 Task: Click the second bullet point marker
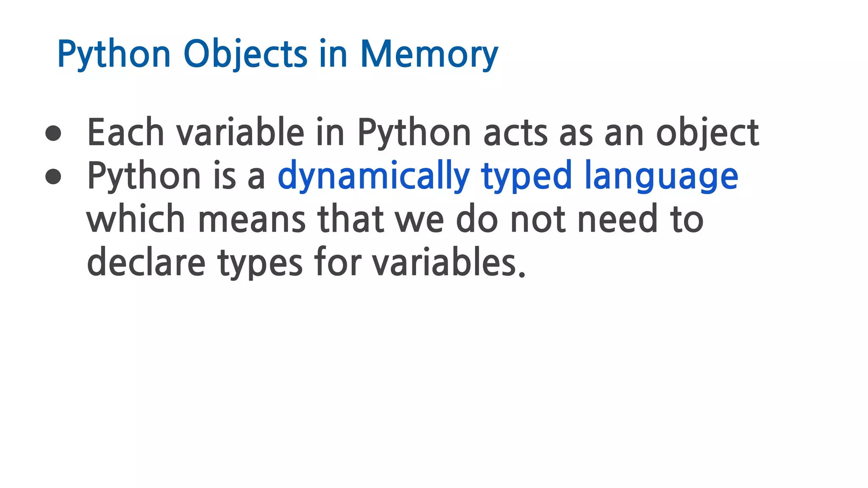(53, 176)
